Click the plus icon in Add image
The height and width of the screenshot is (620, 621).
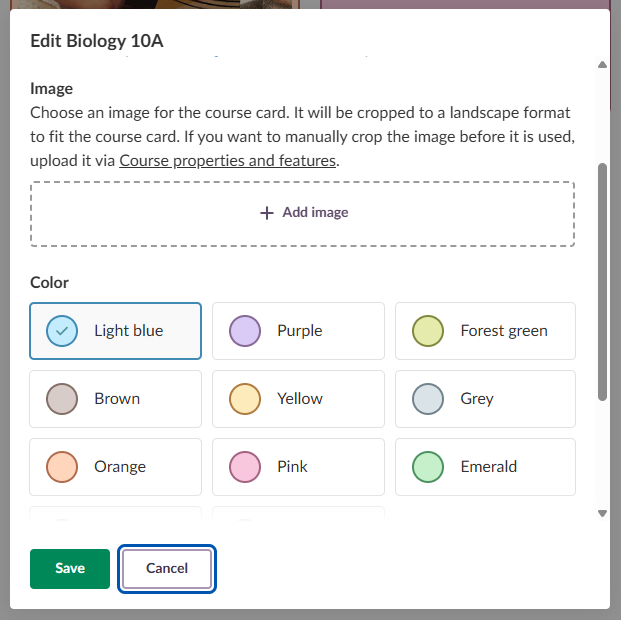tap(267, 213)
